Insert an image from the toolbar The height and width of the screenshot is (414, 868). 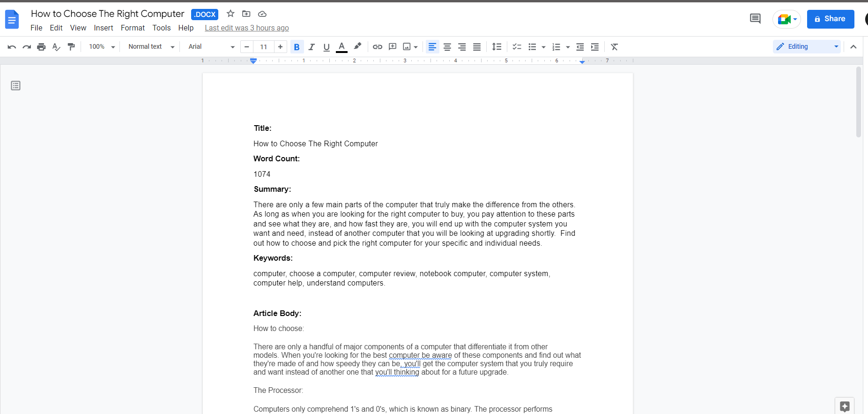click(x=407, y=47)
